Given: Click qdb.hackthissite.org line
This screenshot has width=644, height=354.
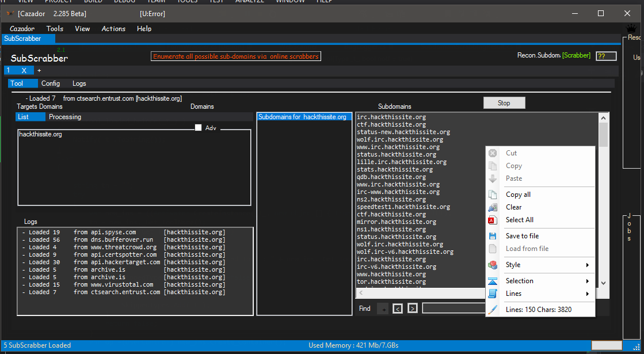Looking at the screenshot, I should (391, 177).
